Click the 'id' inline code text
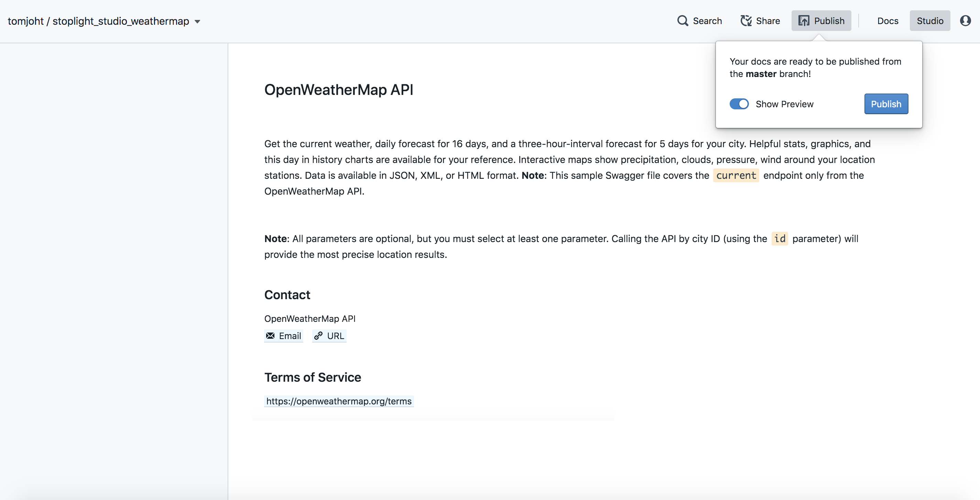Viewport: 980px width, 500px height. pos(780,239)
